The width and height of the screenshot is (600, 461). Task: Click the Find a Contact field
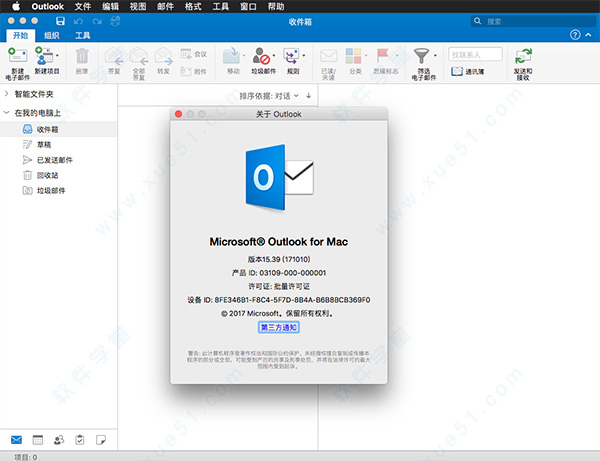click(475, 54)
